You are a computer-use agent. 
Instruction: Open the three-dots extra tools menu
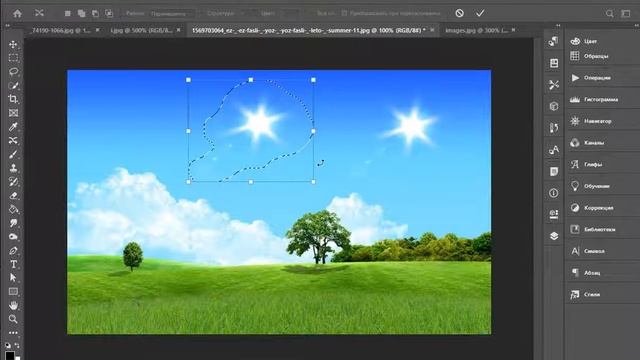click(13, 333)
